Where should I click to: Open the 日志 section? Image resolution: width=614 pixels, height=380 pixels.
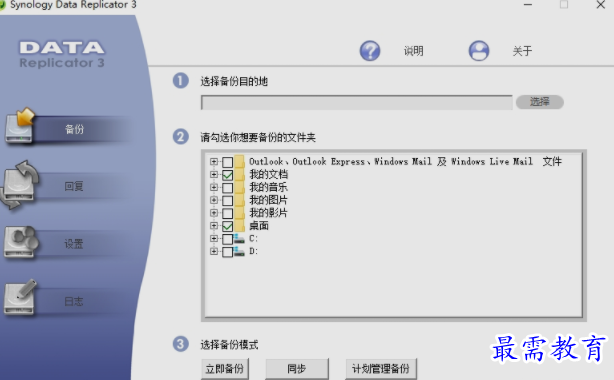pyautogui.click(x=74, y=301)
